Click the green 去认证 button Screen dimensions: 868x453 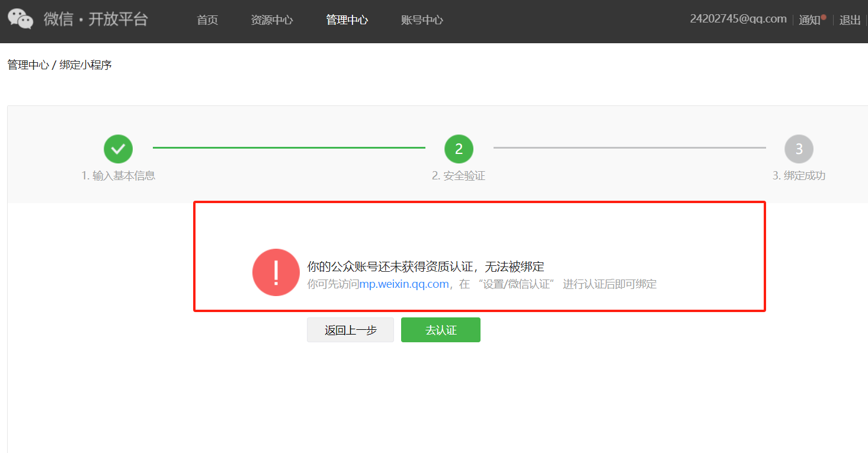pos(441,330)
